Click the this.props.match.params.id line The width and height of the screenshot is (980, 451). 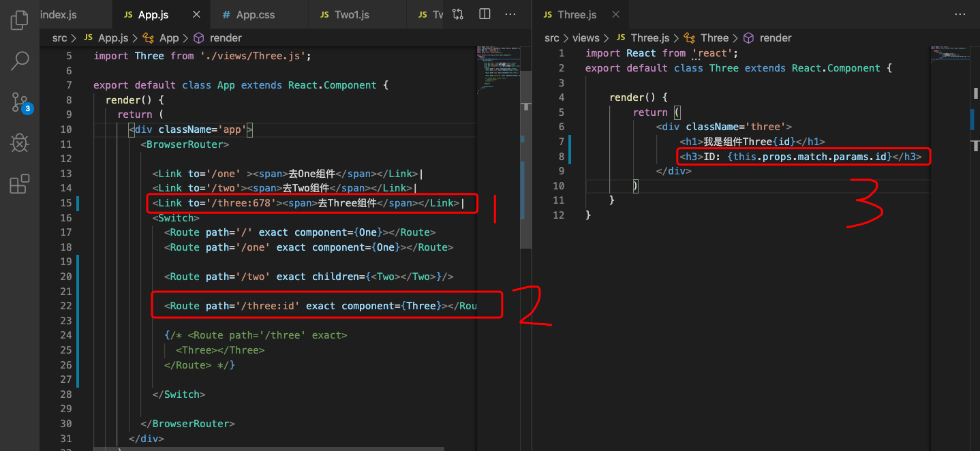[801, 157]
